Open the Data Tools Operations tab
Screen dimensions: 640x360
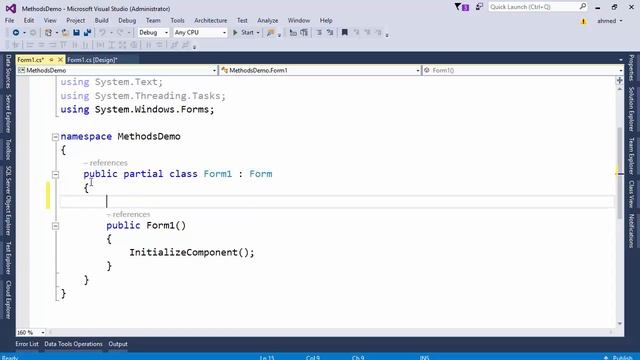(x=73, y=344)
